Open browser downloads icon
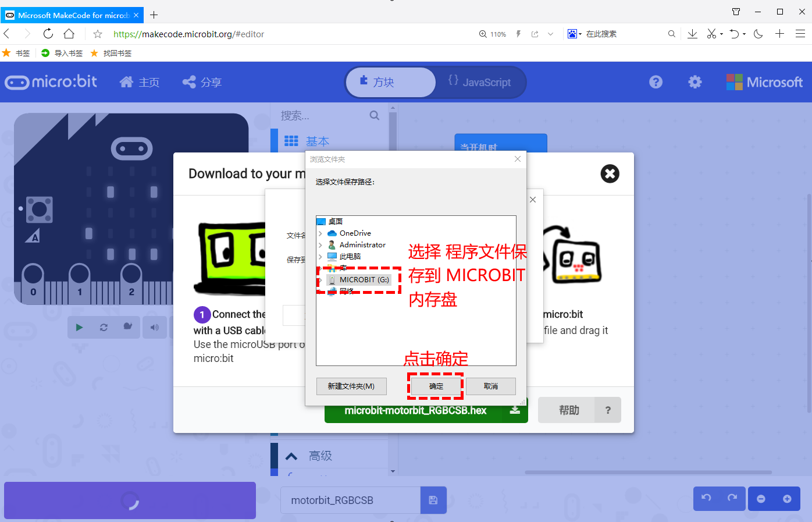The height and width of the screenshot is (522, 812). (692, 34)
